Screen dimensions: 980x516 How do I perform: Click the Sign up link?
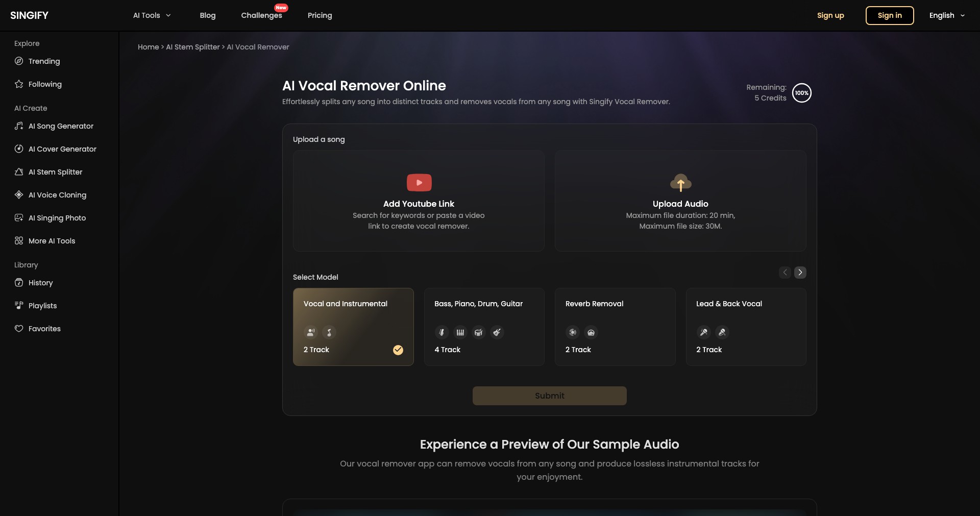[x=830, y=15]
